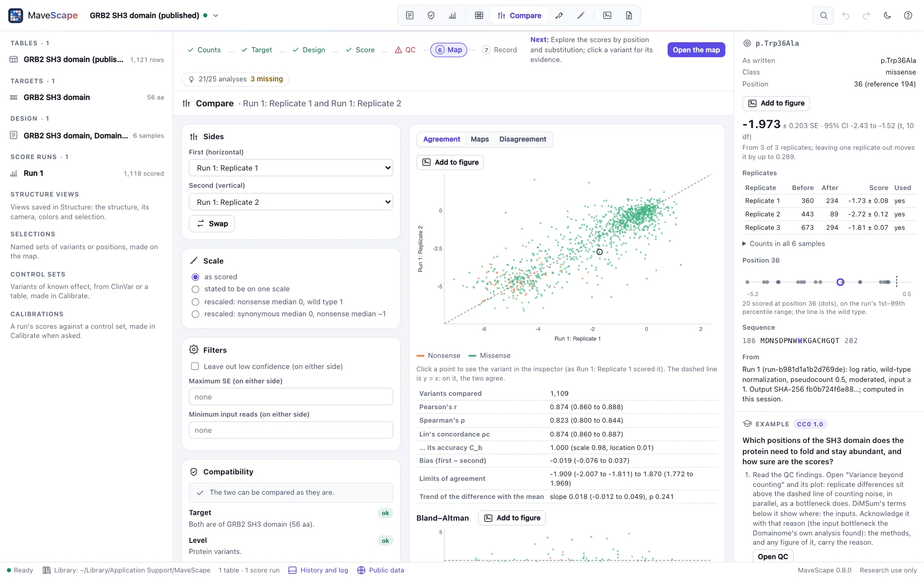Switch to the Disagreement tab

523,139
